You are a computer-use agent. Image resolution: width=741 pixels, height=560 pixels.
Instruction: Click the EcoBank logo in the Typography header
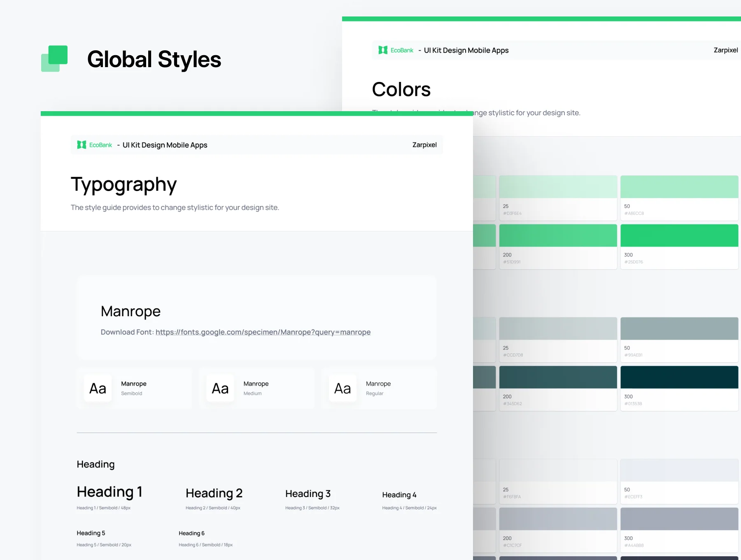(95, 145)
